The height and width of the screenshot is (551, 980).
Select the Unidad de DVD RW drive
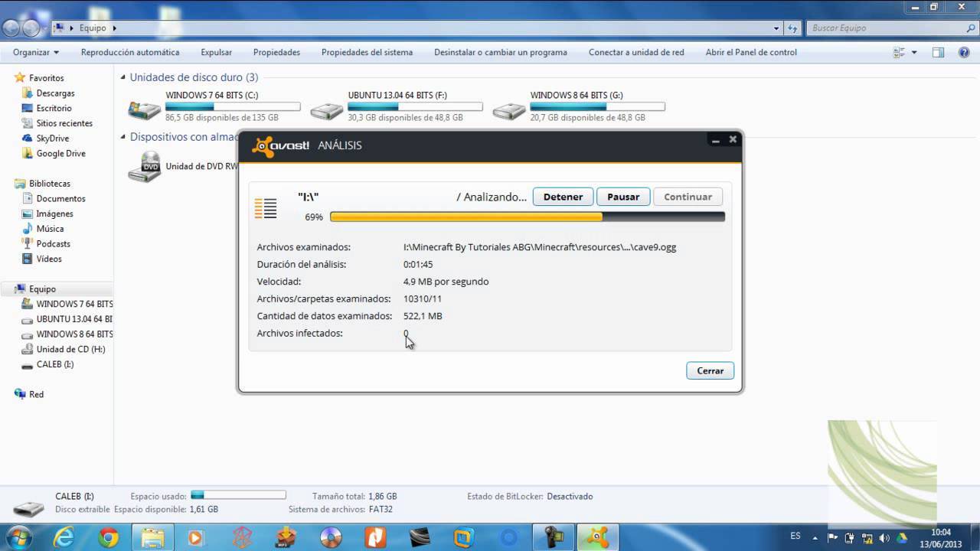click(182, 166)
